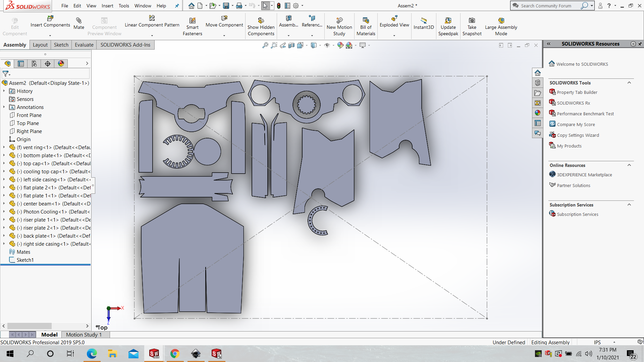Expand the Photon Cooling<1> component
The height and width of the screenshot is (362, 644).
coord(4,212)
